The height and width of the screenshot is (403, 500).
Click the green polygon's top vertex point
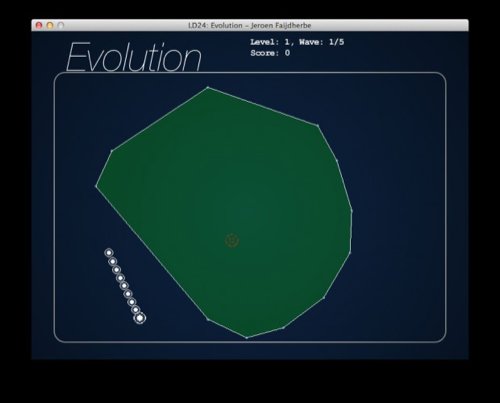(208, 88)
